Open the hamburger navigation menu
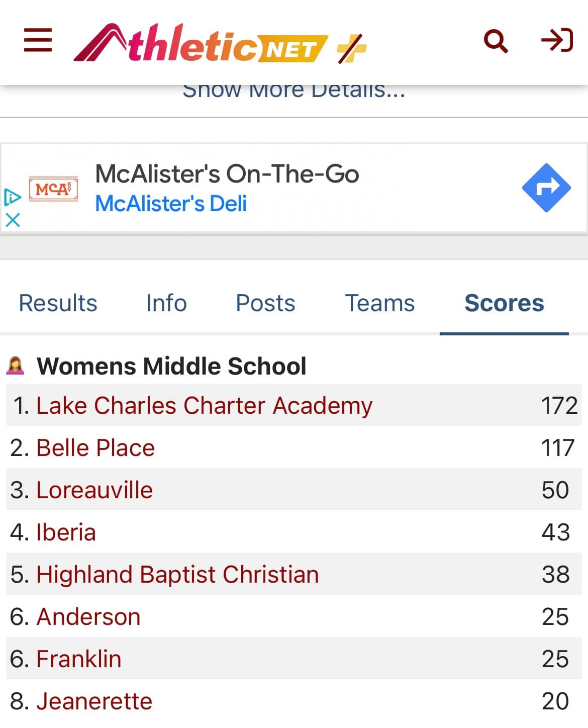This screenshot has width=588, height=728. coord(38,40)
